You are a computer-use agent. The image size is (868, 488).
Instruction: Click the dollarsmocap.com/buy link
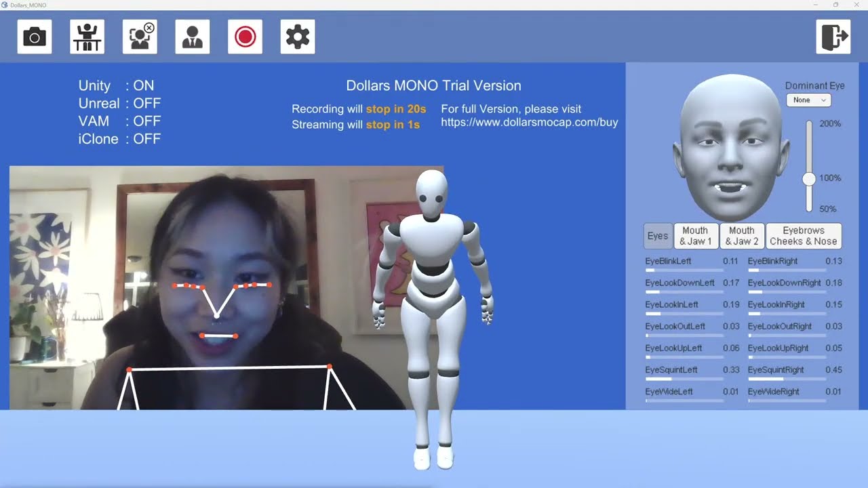(x=530, y=123)
